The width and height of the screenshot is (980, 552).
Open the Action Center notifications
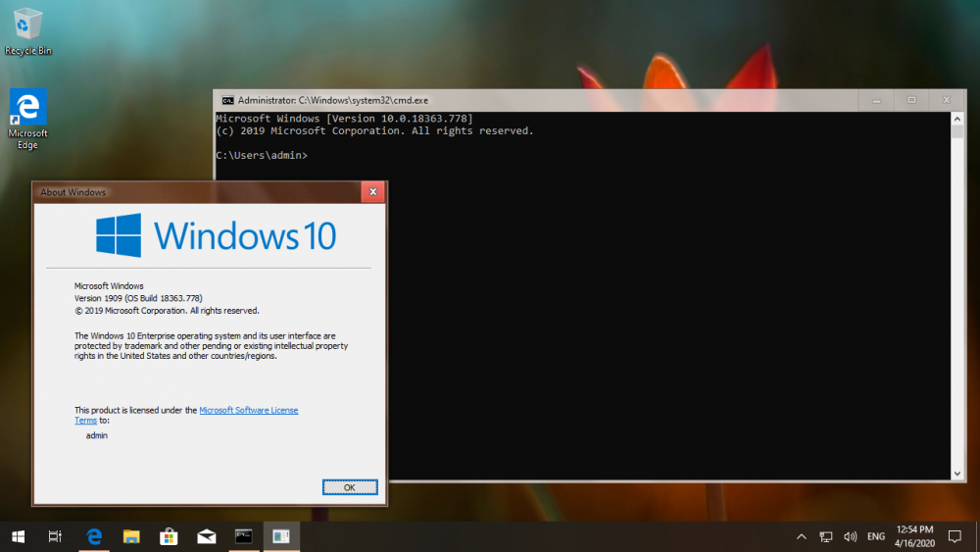click(x=955, y=536)
